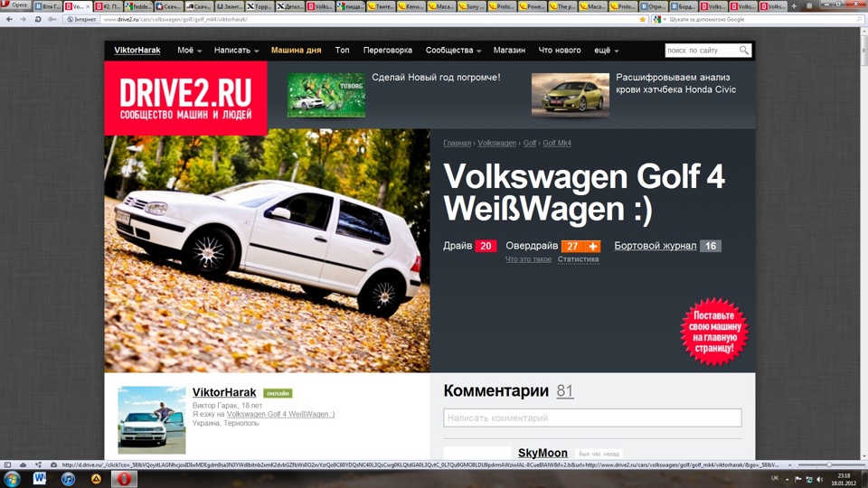Screen dimensions: 868x488
Task: Click the DRIVE2.RU red logo
Action: 186,98
